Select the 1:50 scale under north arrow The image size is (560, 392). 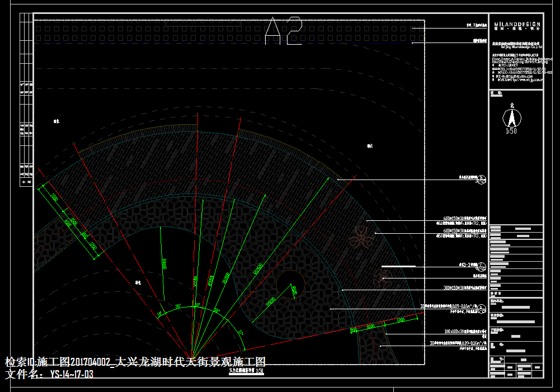click(x=511, y=131)
